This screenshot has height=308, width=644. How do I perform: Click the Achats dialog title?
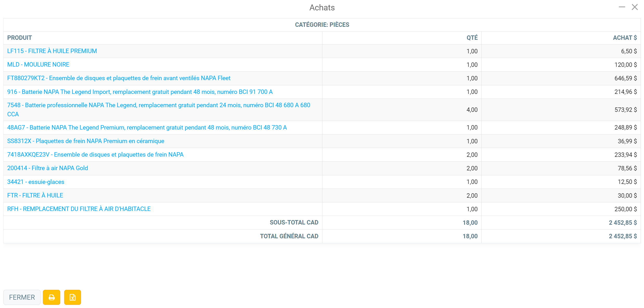pyautogui.click(x=322, y=8)
